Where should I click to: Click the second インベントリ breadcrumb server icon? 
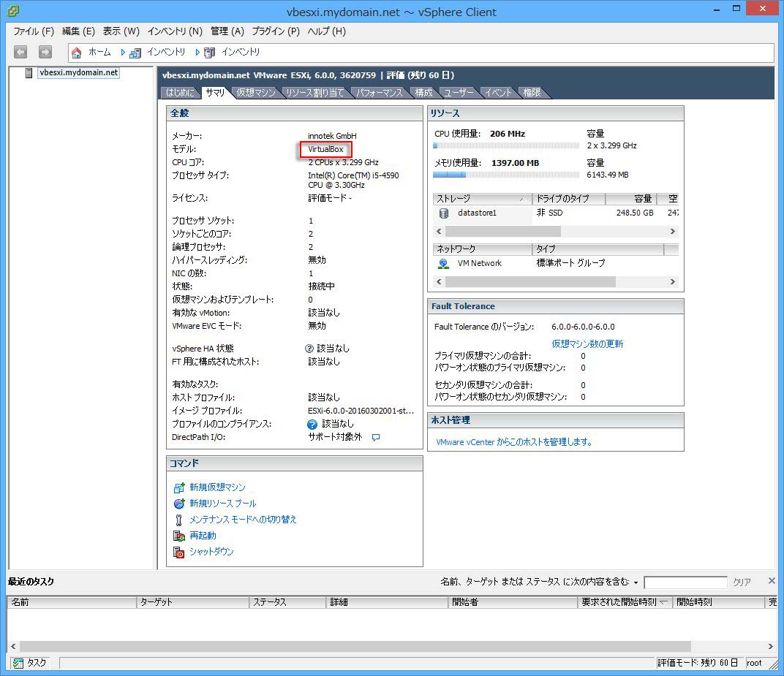[x=209, y=53]
